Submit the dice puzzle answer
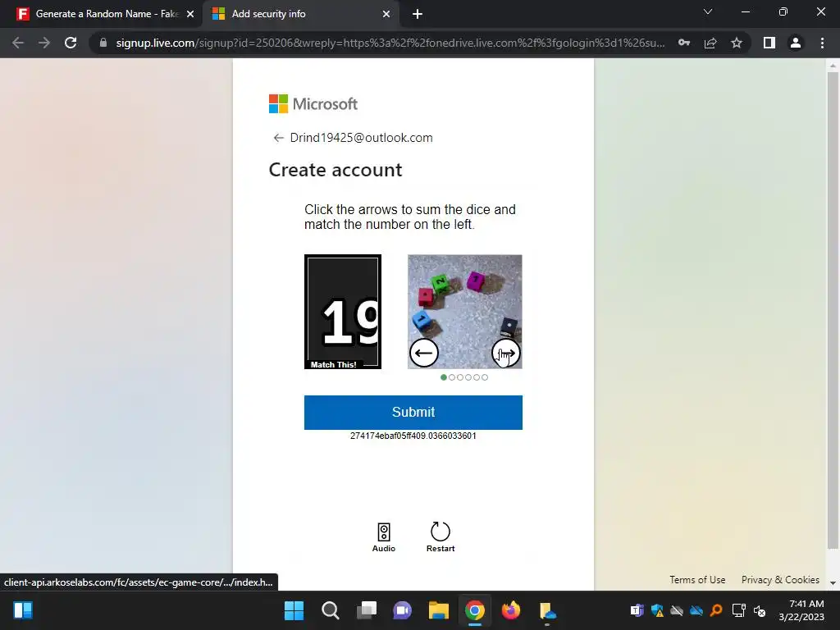The image size is (840, 630). click(x=413, y=412)
